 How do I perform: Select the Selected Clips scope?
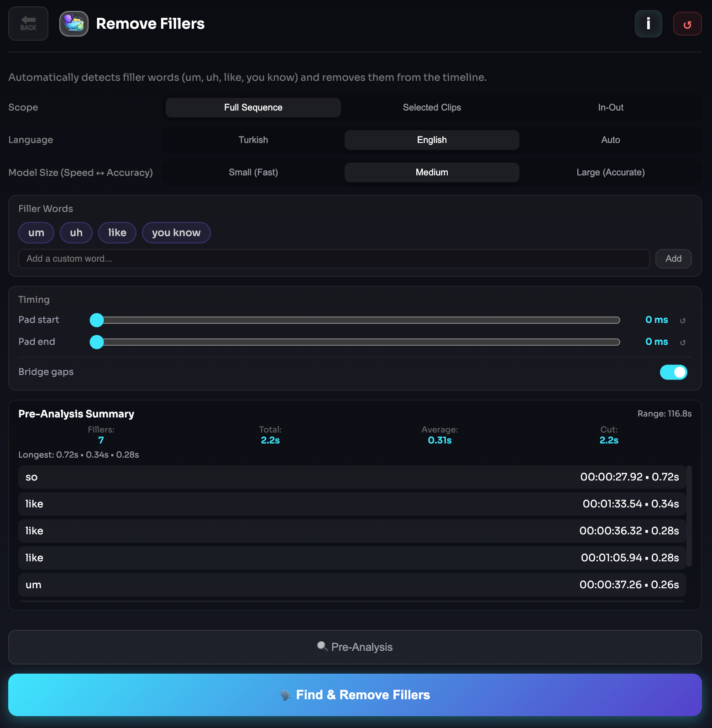click(432, 108)
